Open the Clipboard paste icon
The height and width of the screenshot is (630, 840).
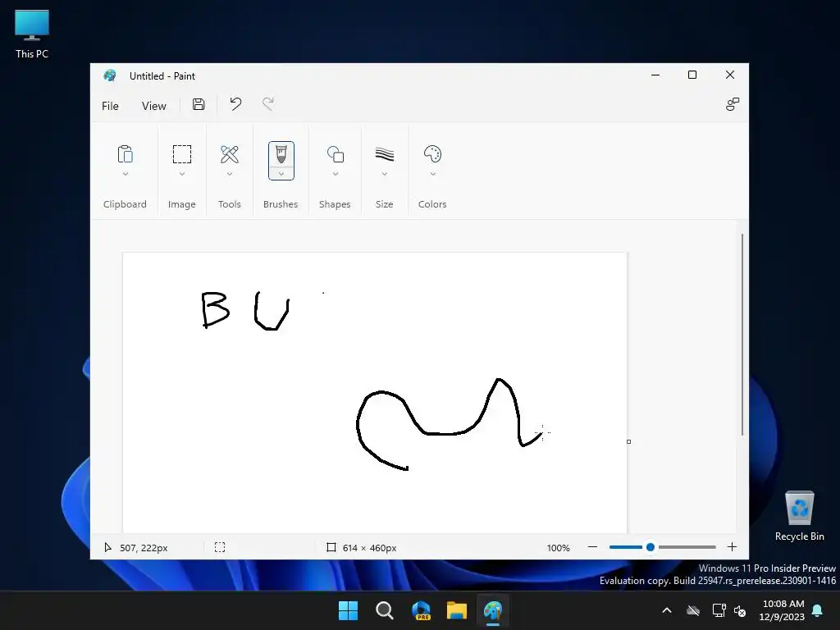point(125,154)
